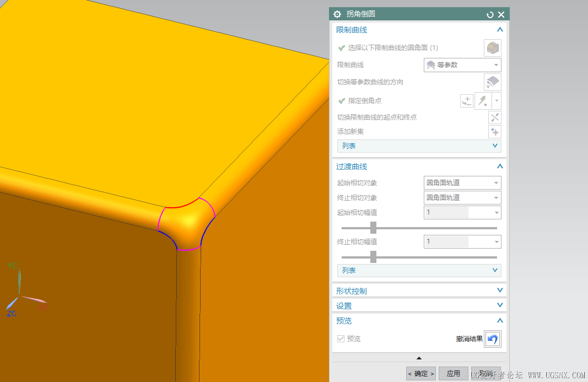Collapse the 限制曲线 section

tap(500, 29)
